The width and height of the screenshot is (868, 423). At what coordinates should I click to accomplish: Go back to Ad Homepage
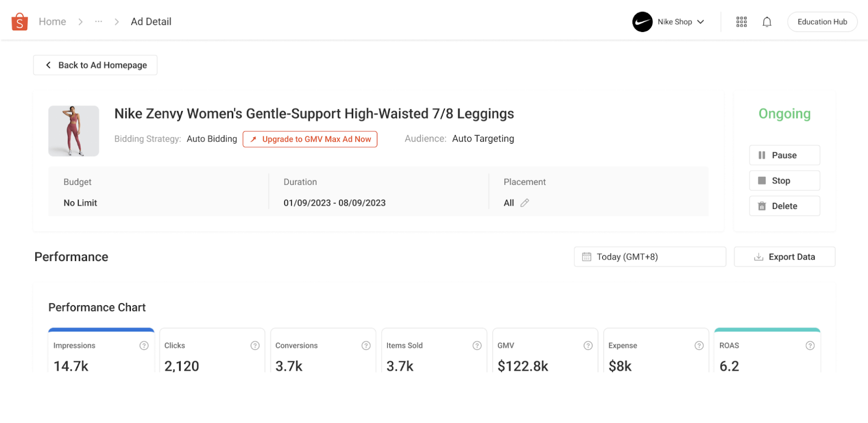click(95, 65)
